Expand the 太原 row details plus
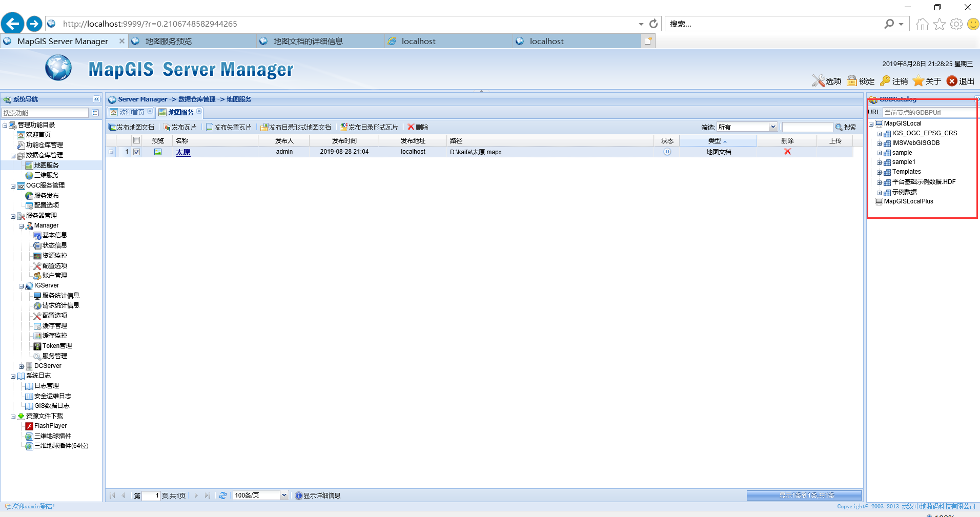This screenshot has width=980, height=517. tap(111, 152)
